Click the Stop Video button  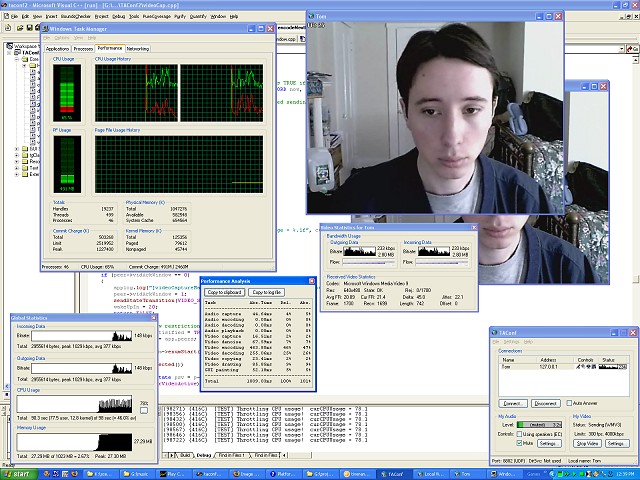point(587,443)
